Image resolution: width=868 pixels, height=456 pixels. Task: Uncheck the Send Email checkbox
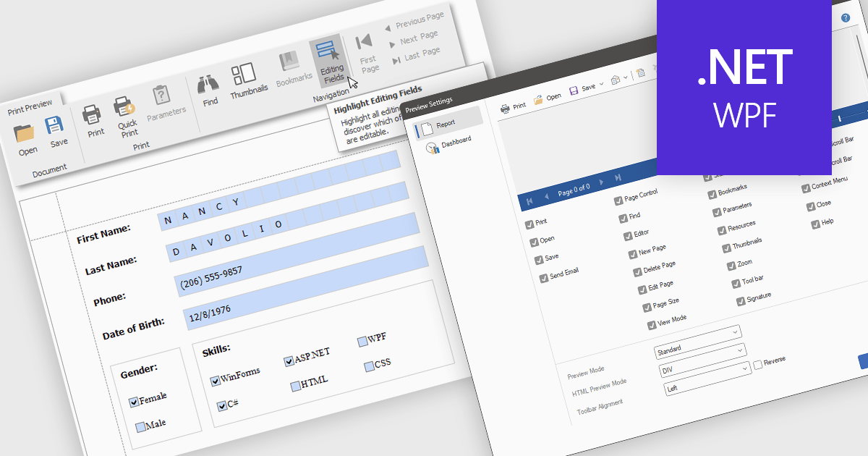point(544,278)
